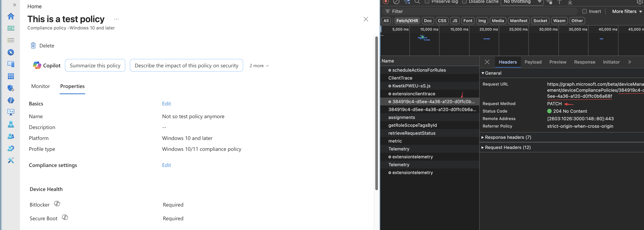The height and width of the screenshot is (230, 644).
Task: Open the No throttling dropdown
Action: pyautogui.click(x=522, y=2)
